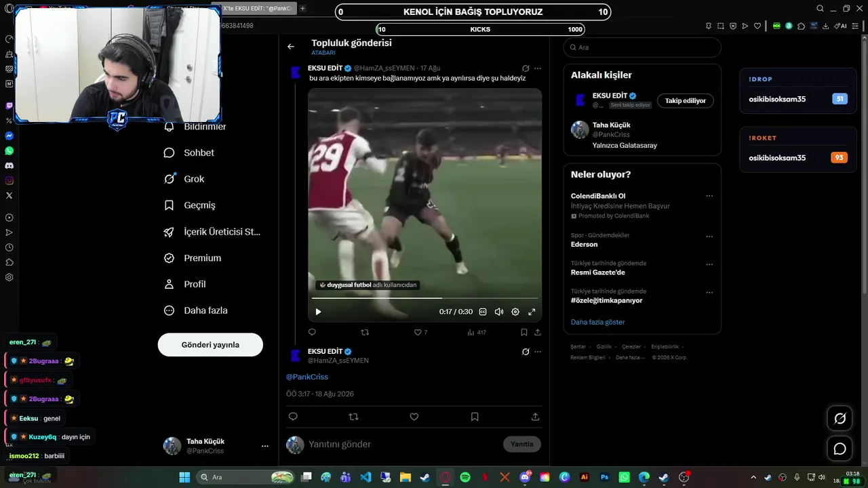
Task: Open Spotify from the taskbar
Action: (x=465, y=477)
